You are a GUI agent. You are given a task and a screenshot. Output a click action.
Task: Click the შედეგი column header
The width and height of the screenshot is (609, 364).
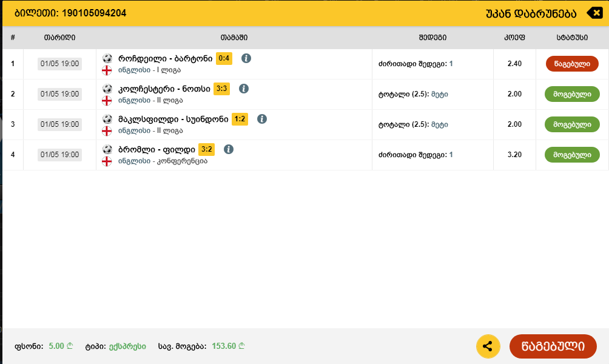[432, 38]
